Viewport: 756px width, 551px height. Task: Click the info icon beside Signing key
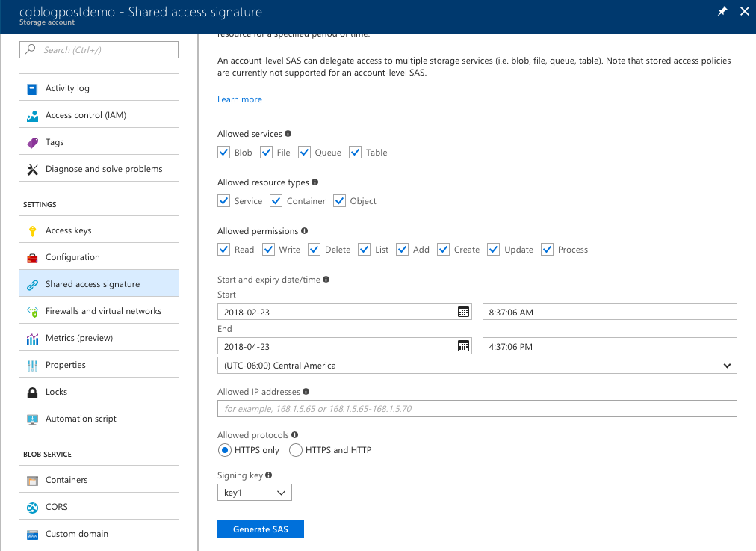click(268, 475)
